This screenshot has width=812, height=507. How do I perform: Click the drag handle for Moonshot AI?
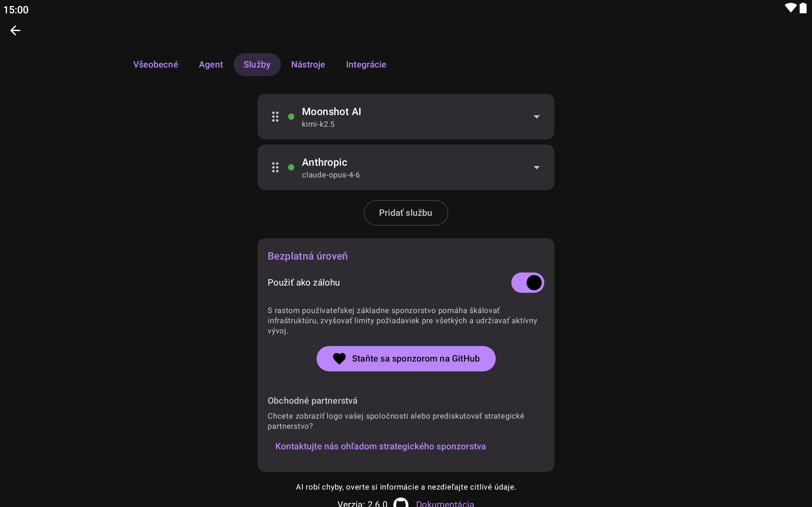tap(275, 117)
